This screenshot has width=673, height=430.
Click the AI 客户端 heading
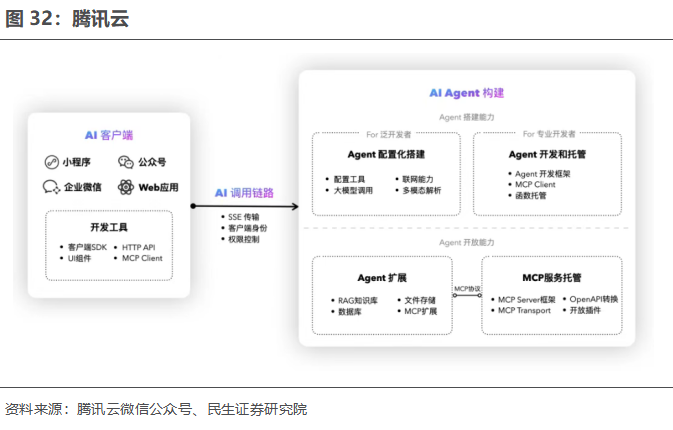(x=109, y=135)
